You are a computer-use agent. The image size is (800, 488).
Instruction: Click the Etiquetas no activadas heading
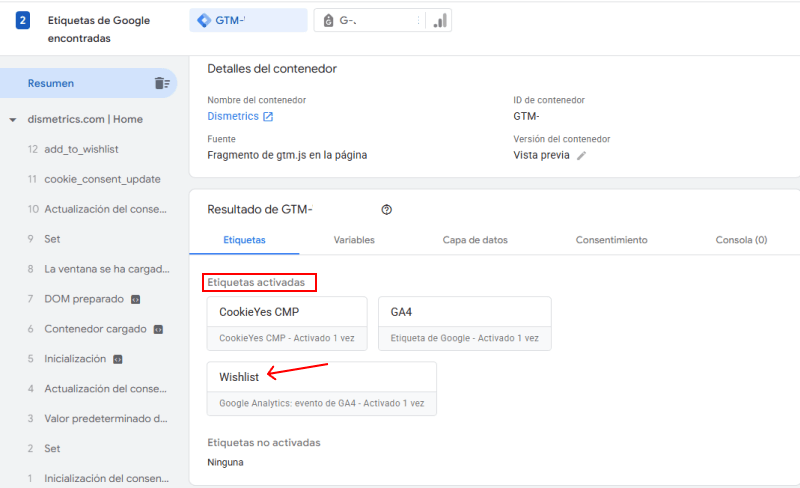click(x=264, y=443)
